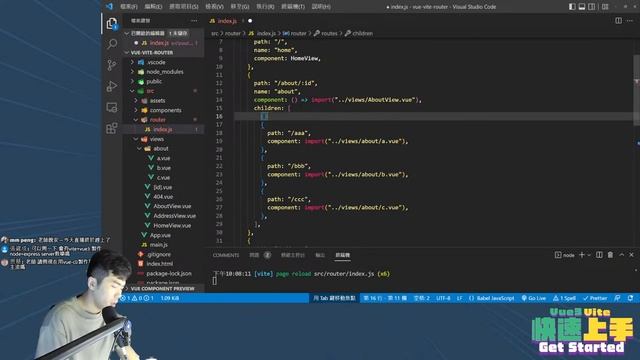This screenshot has width=640, height=360.
Task: Open the Explorer view in activity bar
Action: [x=111, y=24]
